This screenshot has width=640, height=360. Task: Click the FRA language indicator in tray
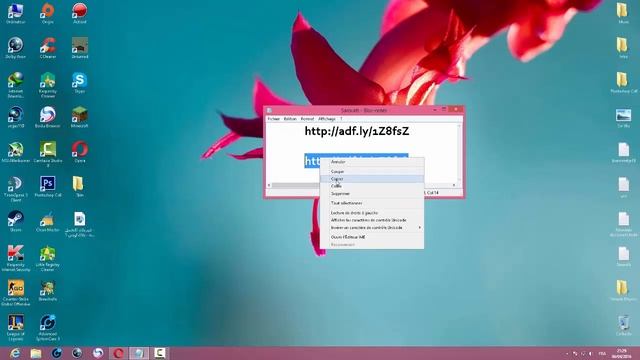pyautogui.click(x=602, y=353)
